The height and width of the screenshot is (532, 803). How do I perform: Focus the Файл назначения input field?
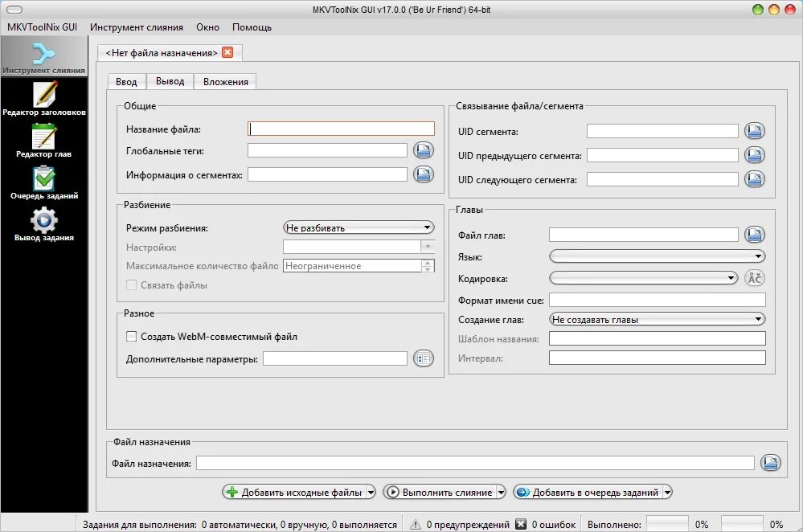[475, 463]
